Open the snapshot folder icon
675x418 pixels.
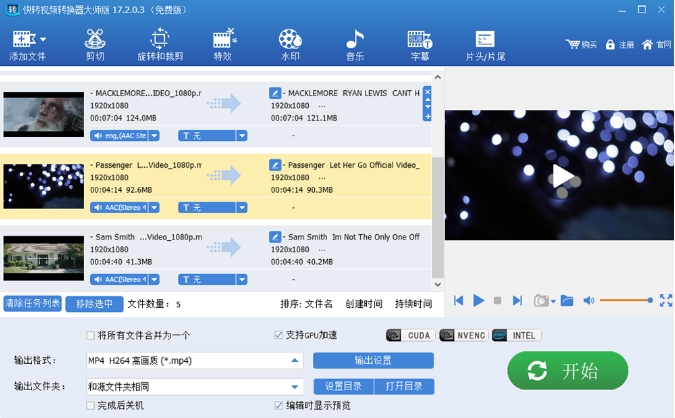(x=567, y=300)
